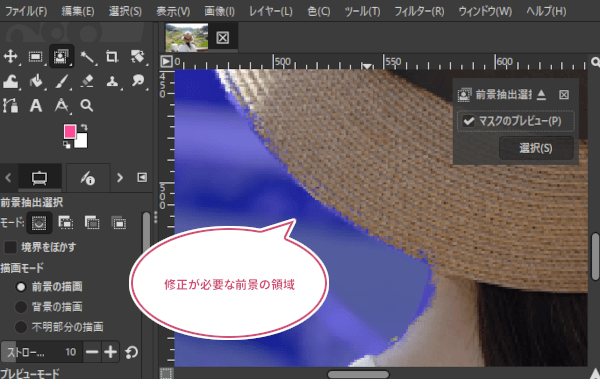Select the Paintbrush tool

coord(61,82)
